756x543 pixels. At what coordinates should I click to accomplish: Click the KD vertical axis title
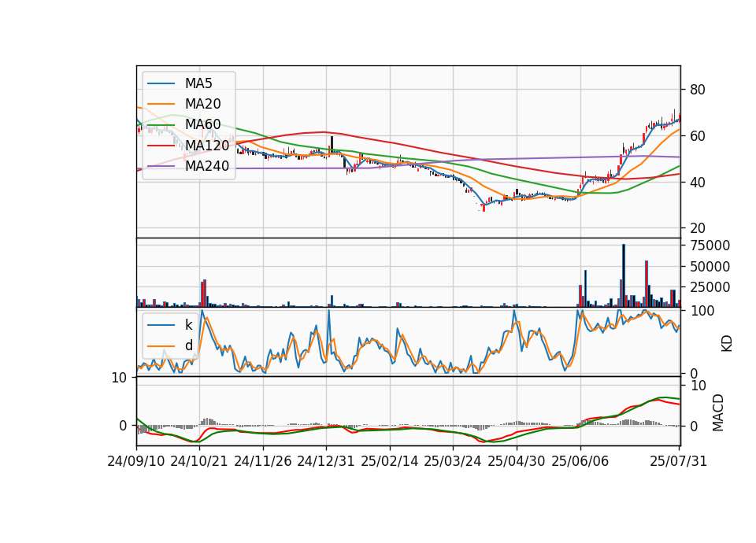[x=727, y=343]
